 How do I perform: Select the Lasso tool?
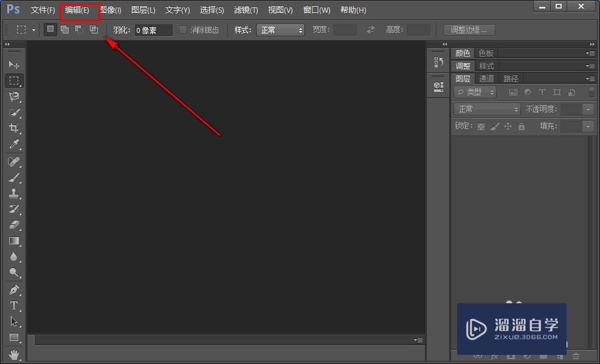click(14, 97)
